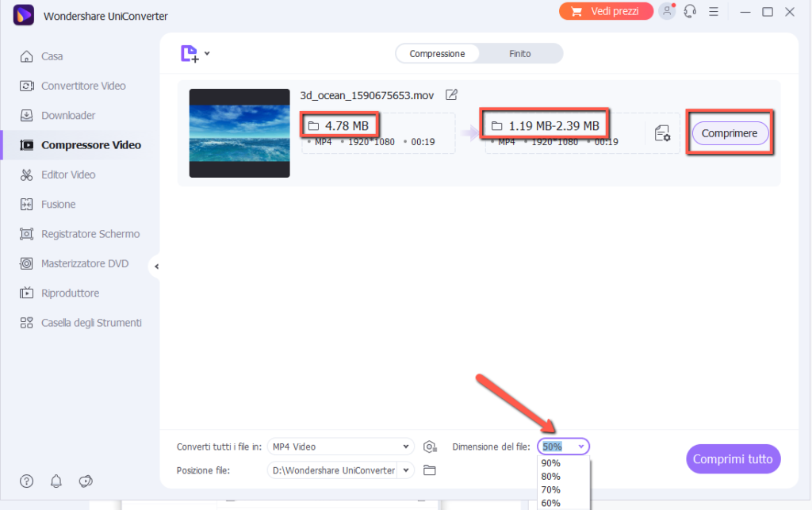
Task: Select 70% file size option
Action: click(550, 490)
